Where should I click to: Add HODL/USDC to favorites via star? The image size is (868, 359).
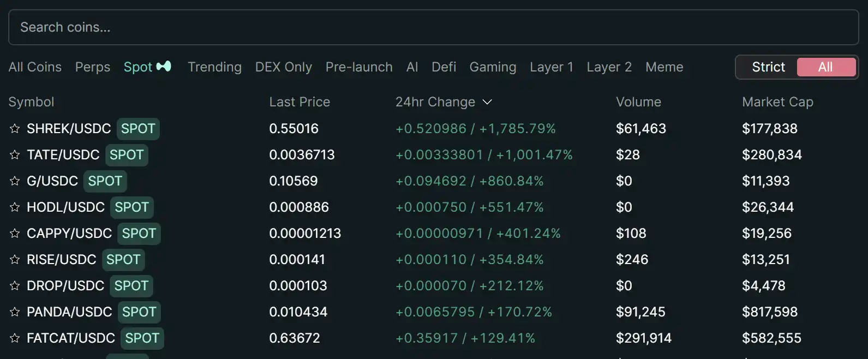pyautogui.click(x=15, y=207)
